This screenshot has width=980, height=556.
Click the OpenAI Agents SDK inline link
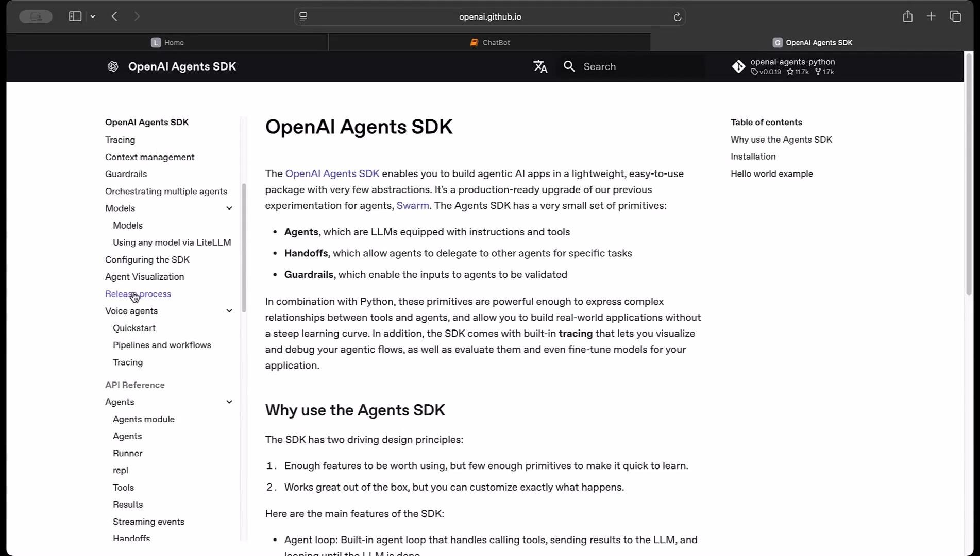click(332, 173)
